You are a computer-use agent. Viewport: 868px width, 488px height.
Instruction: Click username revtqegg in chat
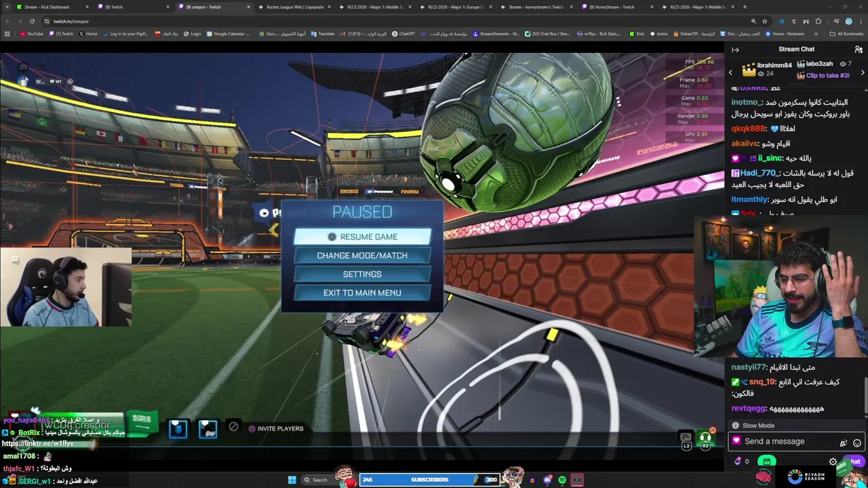[747, 409]
